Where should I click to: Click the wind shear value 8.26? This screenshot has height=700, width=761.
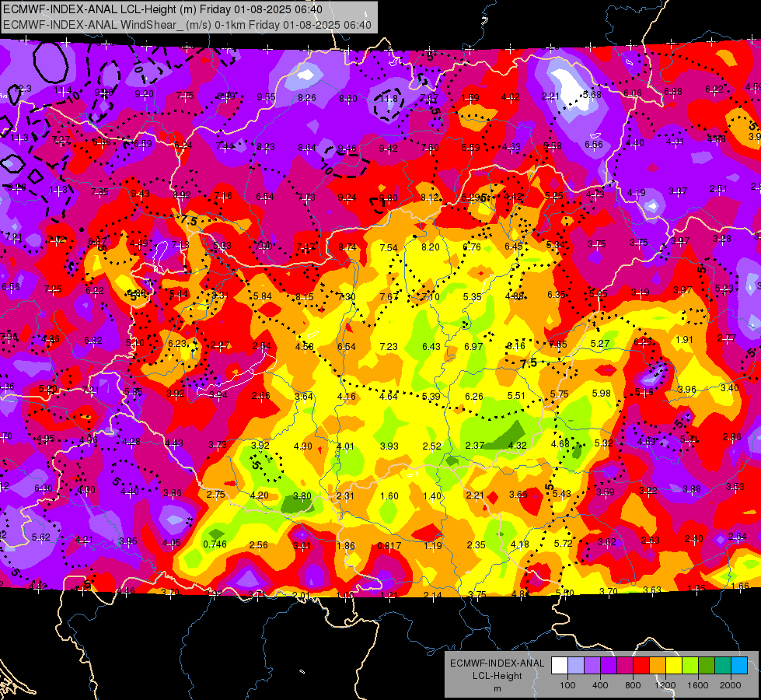coord(307,98)
